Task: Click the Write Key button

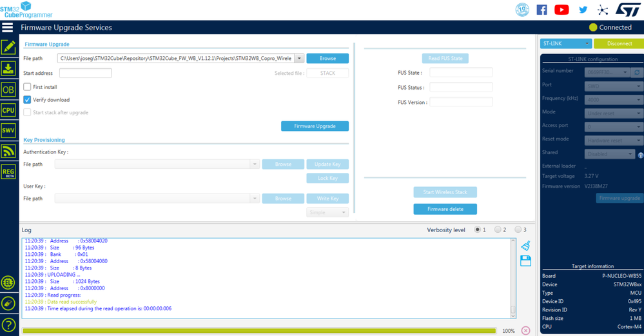Action: tap(327, 199)
